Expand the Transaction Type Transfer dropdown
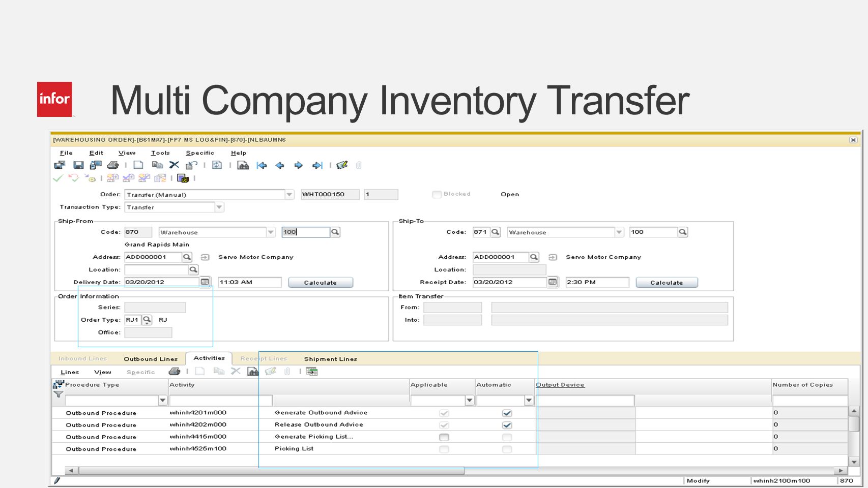 click(219, 207)
